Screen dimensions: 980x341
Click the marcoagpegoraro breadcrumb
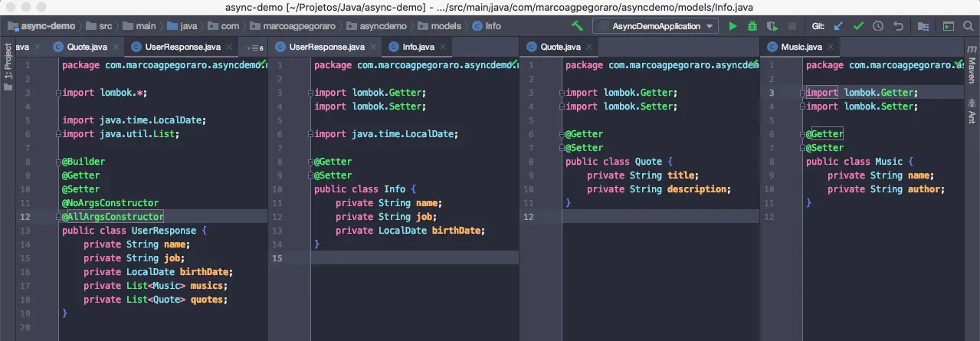pos(293,26)
